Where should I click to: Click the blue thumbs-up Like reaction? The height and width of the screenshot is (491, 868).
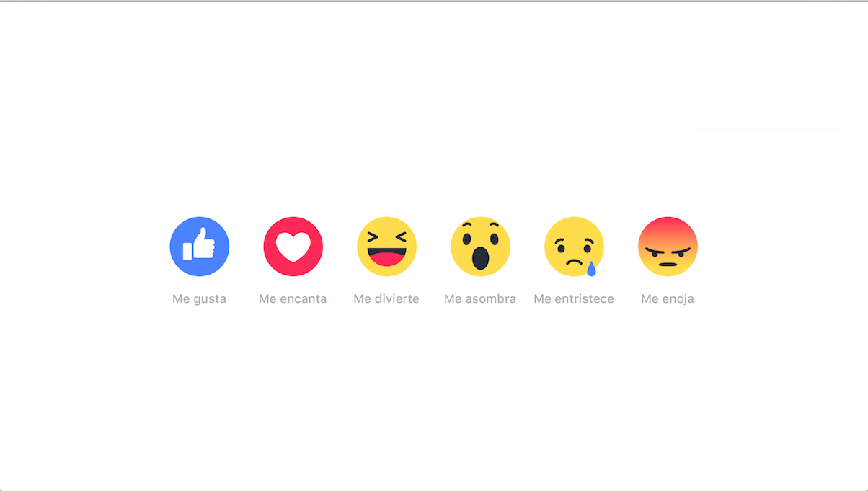pyautogui.click(x=200, y=247)
